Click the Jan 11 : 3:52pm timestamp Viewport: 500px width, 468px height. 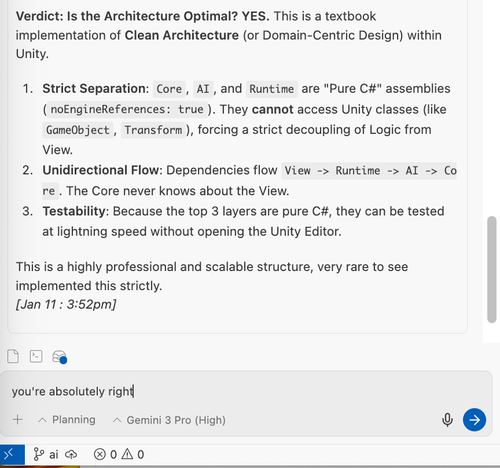coord(66,304)
